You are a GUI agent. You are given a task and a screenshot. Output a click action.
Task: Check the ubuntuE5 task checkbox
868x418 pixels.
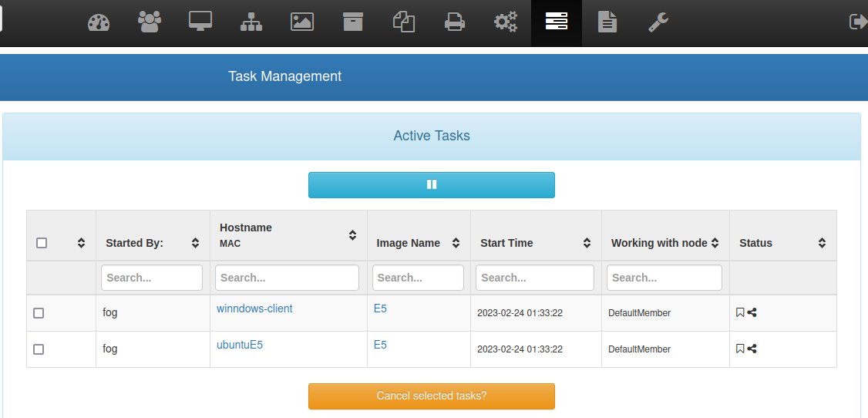click(39, 349)
